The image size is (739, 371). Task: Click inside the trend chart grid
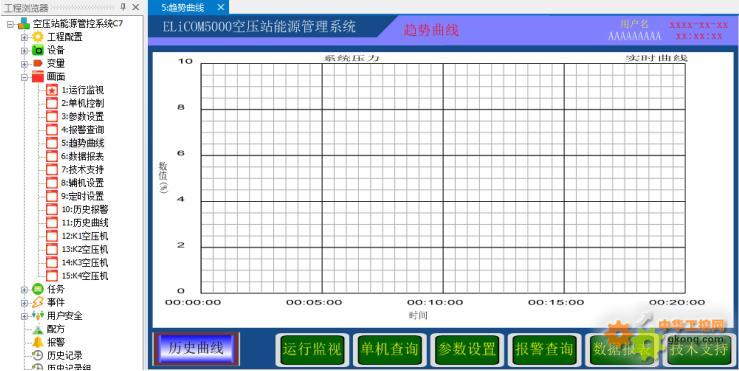point(443,178)
